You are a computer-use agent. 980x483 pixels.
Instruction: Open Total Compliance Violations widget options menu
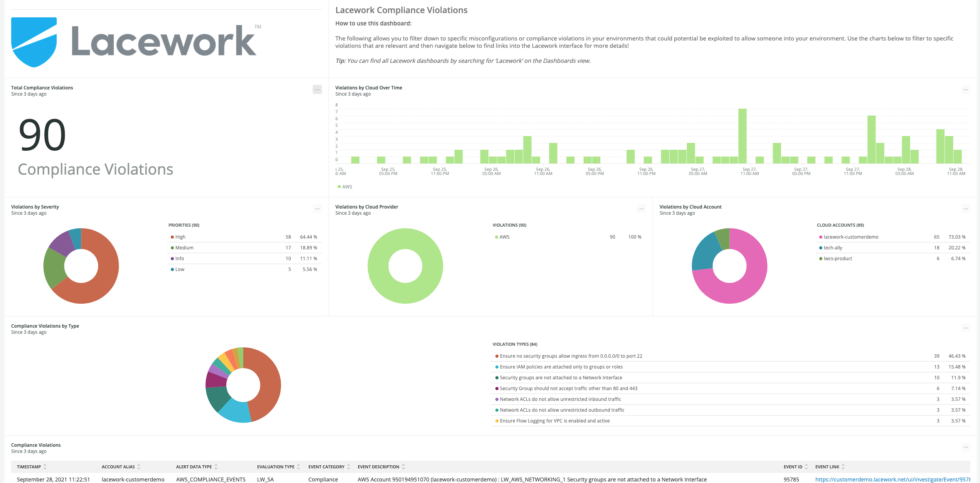click(317, 90)
